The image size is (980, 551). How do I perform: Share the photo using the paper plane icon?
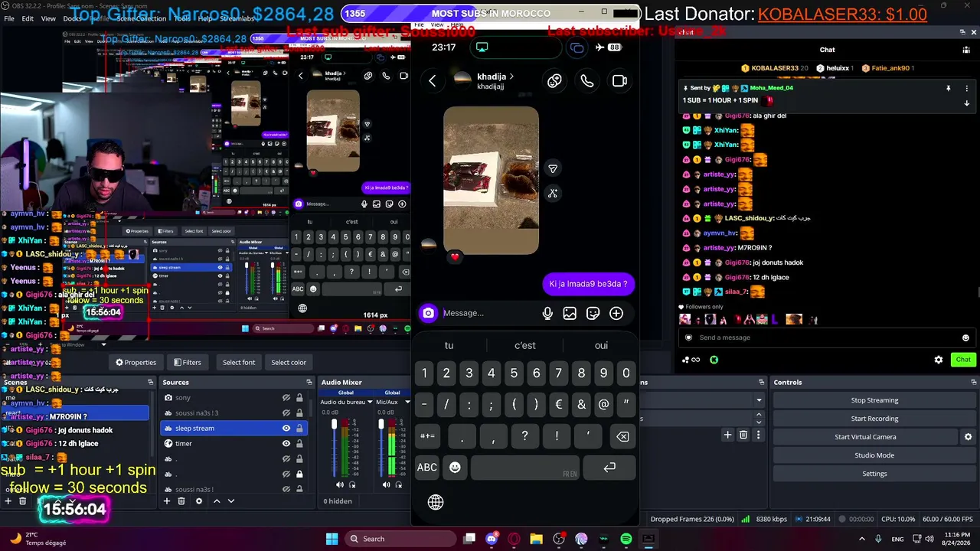(x=553, y=168)
